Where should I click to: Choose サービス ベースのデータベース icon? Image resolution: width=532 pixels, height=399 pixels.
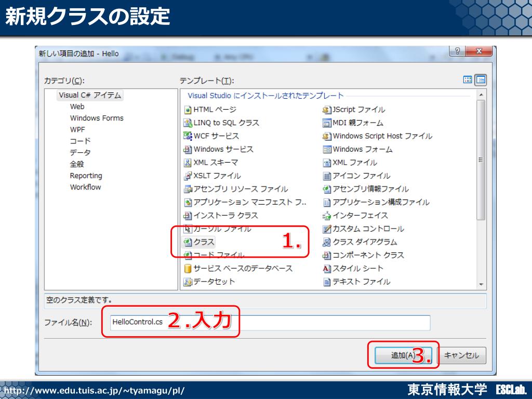pos(188,269)
